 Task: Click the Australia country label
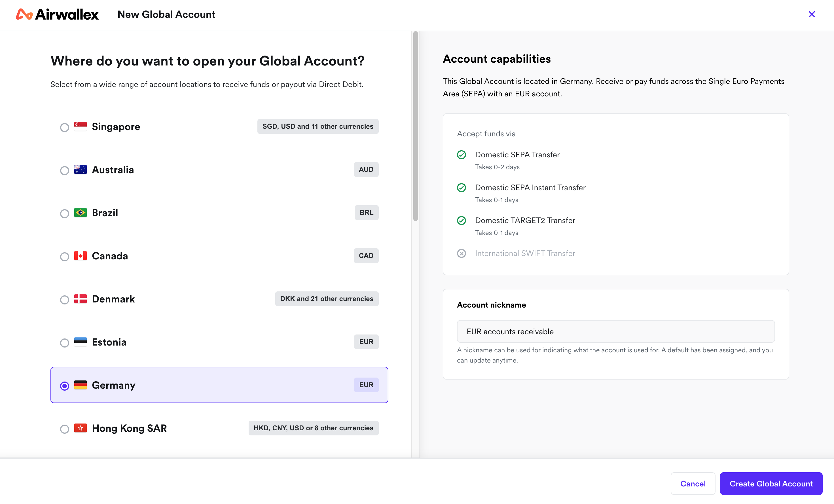[x=113, y=170]
